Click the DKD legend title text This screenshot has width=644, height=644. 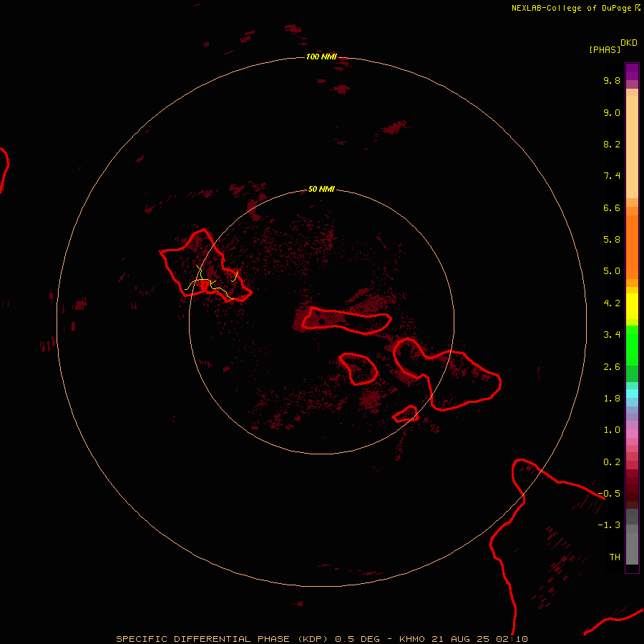[629, 43]
